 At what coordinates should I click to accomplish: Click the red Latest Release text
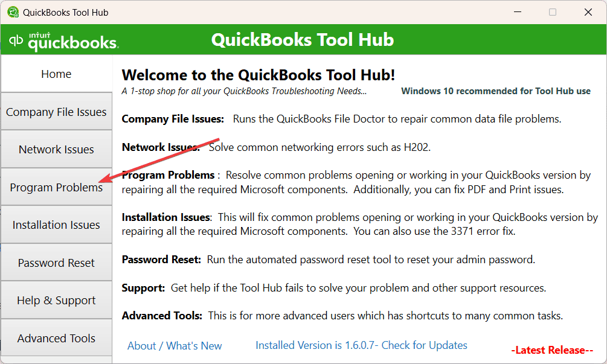[552, 350]
